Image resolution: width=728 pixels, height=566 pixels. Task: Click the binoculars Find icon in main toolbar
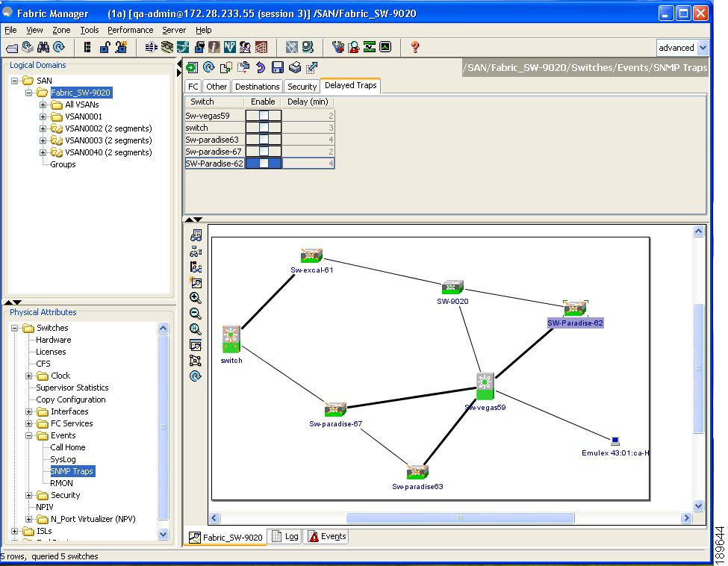43,47
